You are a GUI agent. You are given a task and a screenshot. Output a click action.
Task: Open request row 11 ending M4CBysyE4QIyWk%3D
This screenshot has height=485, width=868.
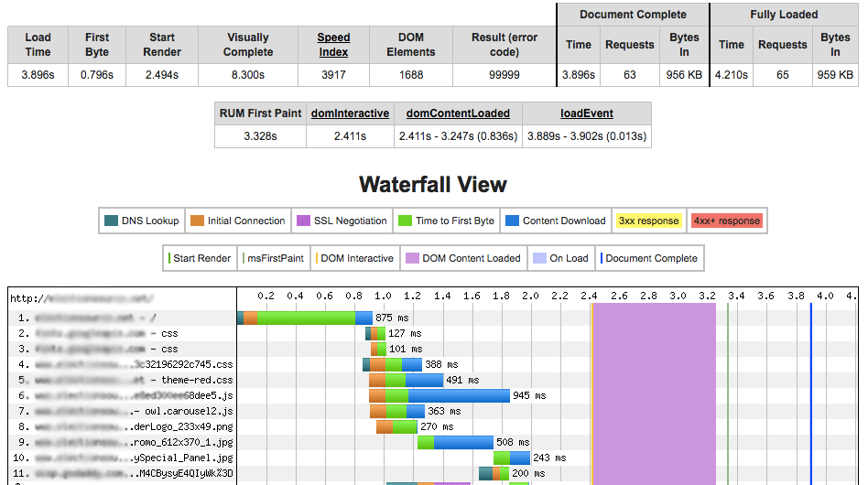[123, 473]
